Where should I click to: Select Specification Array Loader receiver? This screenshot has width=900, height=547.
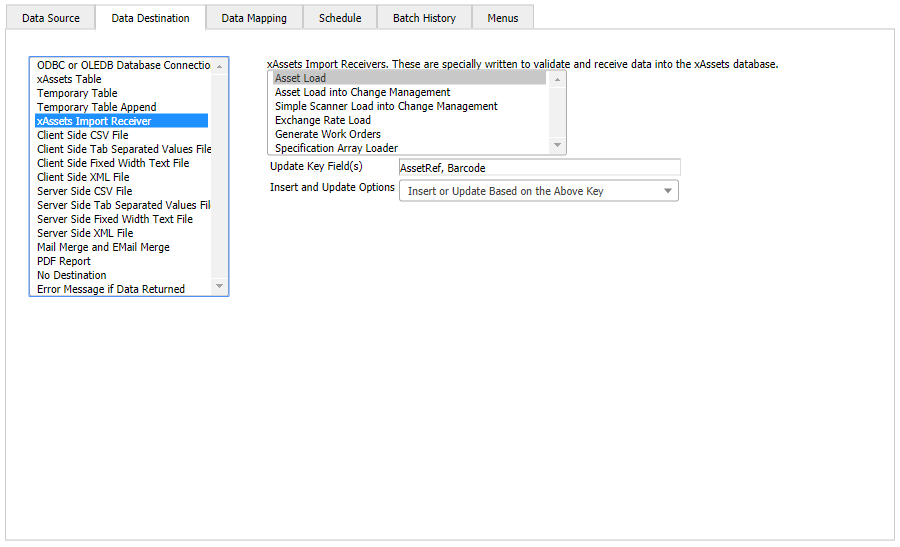click(409, 148)
